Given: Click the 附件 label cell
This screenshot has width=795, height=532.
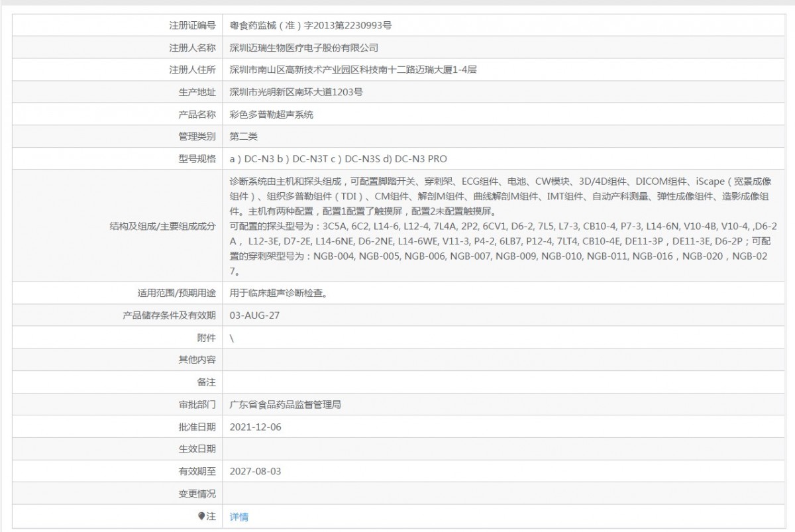Looking at the screenshot, I should pyautogui.click(x=118, y=338).
